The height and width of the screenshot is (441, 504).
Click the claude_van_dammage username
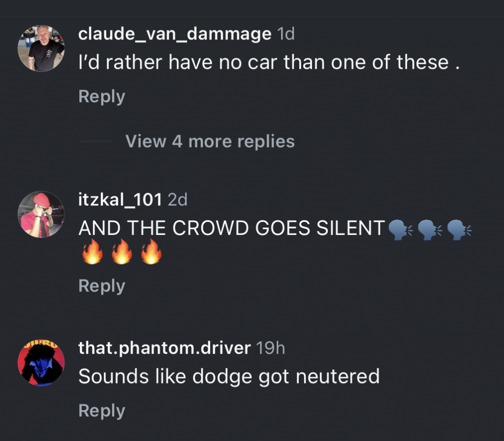click(x=175, y=34)
